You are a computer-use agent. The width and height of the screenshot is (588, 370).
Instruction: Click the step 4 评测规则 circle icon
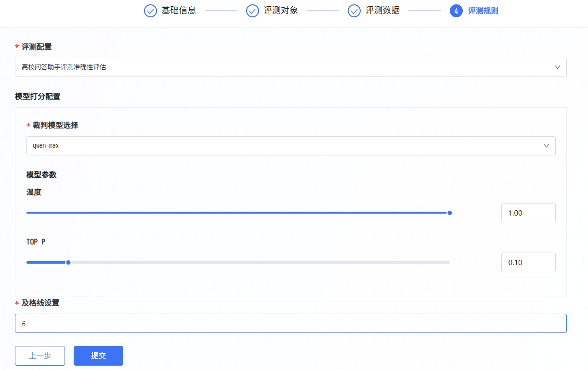click(456, 11)
